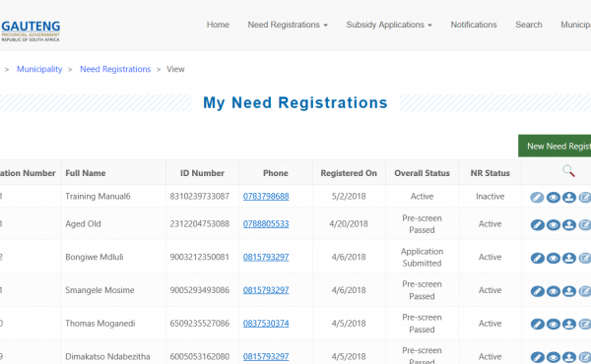The image size is (591, 364).
Task: Select the name cell Thomas Moganedi
Action: click(99, 324)
